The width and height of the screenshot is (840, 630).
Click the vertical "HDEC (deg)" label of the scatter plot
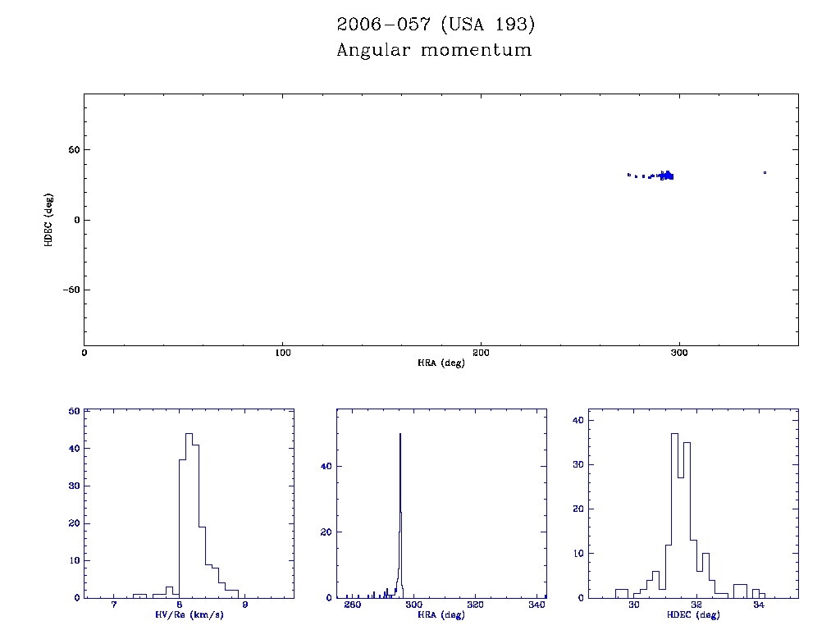pyautogui.click(x=49, y=220)
